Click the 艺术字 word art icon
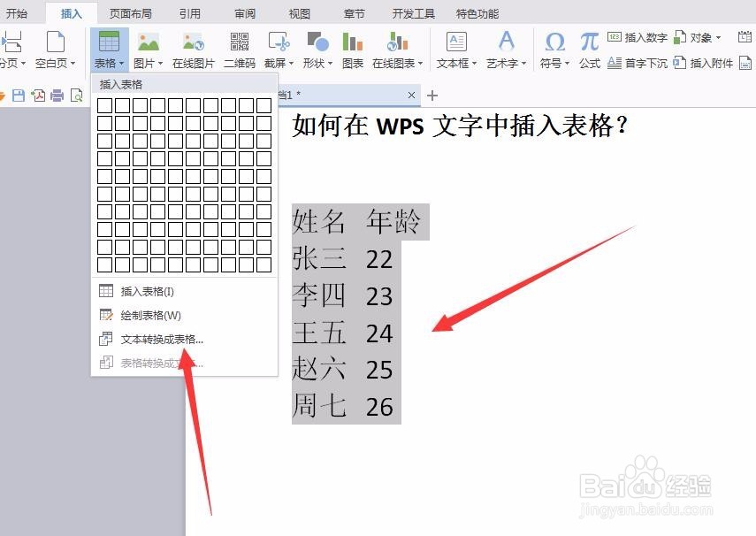756x536 pixels. 507,42
